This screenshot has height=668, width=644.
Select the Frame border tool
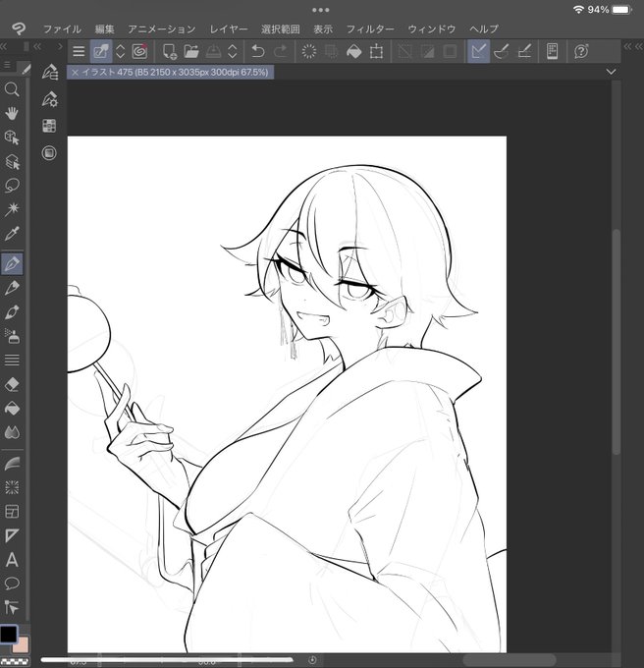click(x=12, y=511)
